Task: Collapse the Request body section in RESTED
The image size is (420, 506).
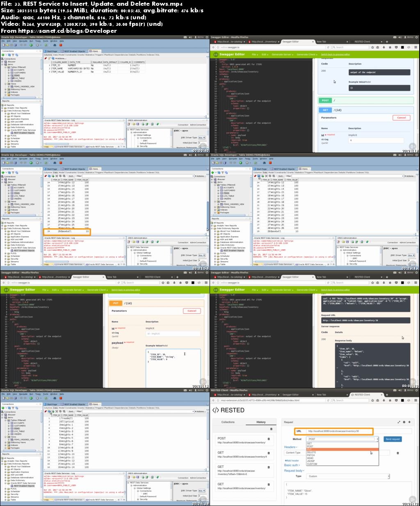Action: tap(294, 471)
